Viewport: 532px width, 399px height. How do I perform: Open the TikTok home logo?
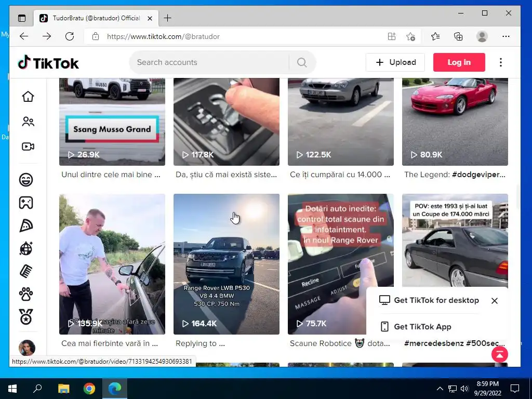pos(48,63)
